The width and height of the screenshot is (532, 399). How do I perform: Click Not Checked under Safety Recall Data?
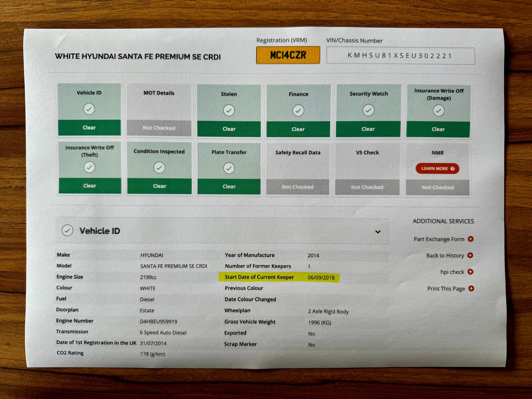pos(298,187)
